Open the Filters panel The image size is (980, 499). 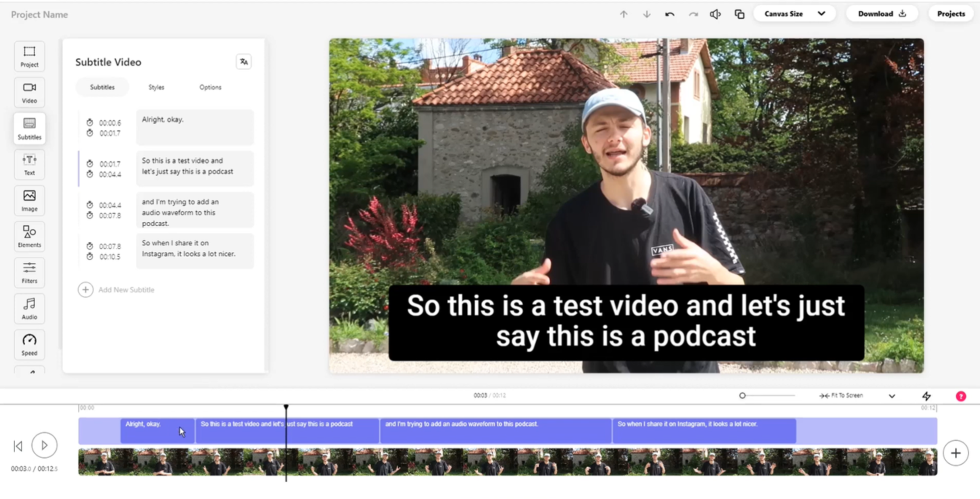[29, 272]
